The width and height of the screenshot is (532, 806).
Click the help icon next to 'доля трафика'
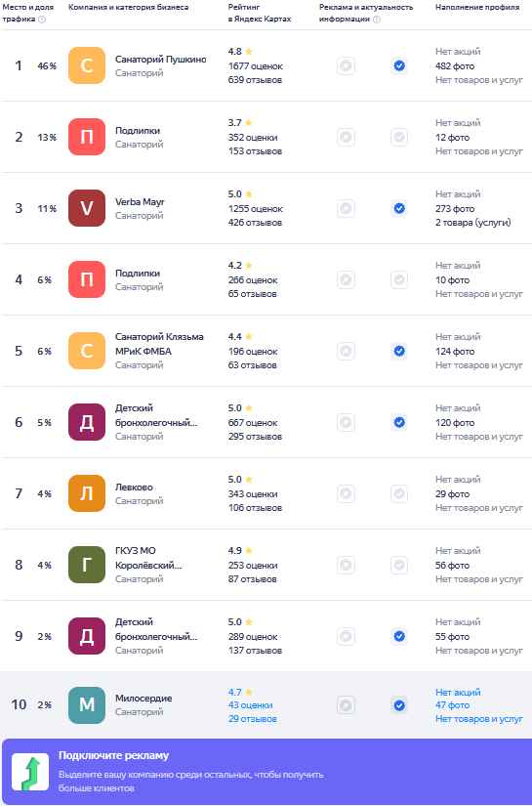coord(42,19)
